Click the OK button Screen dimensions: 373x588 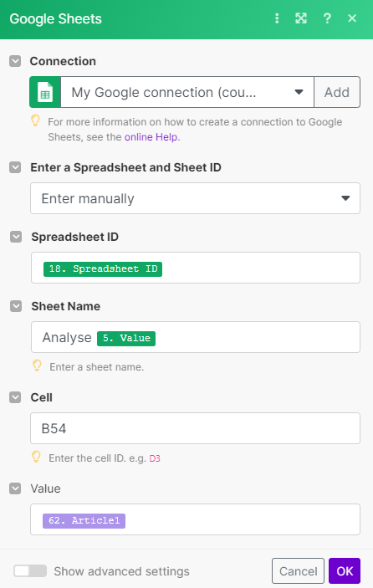point(345,571)
